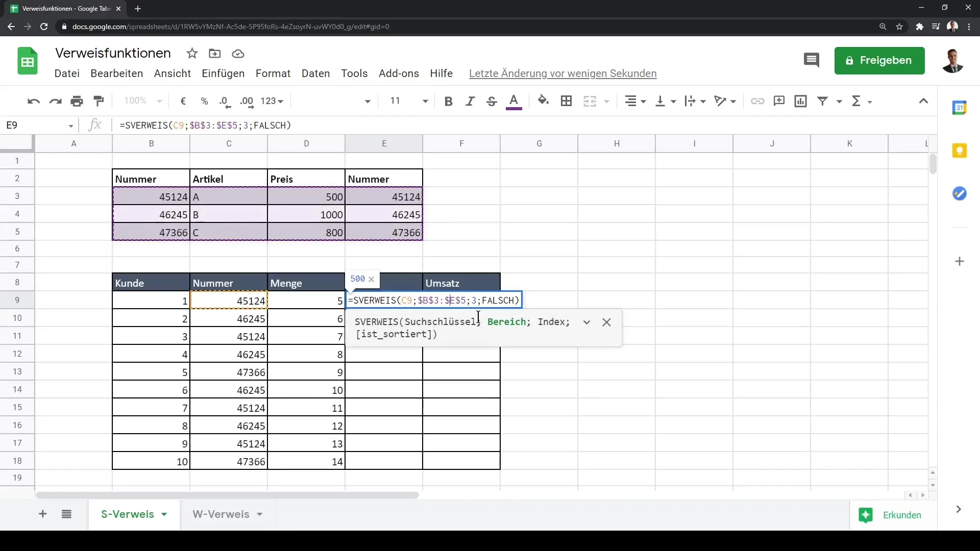The height and width of the screenshot is (551, 980).
Task: Open Google Tasks side panel
Action: (x=960, y=193)
